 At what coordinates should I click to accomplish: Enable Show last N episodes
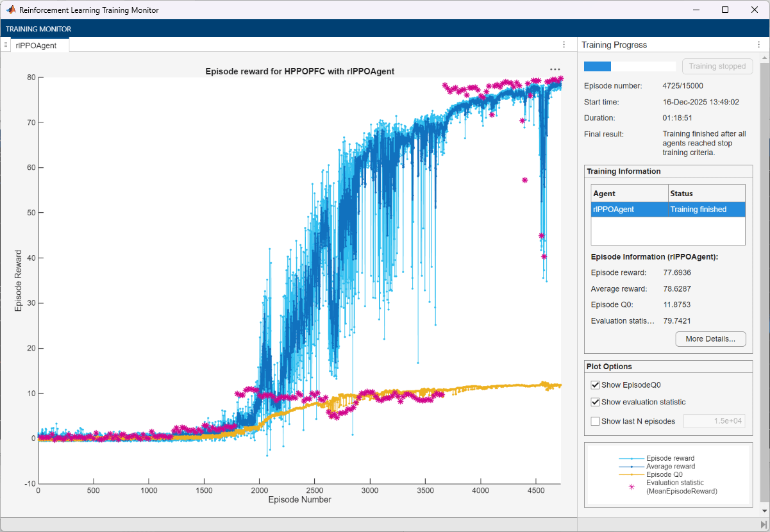(x=596, y=421)
